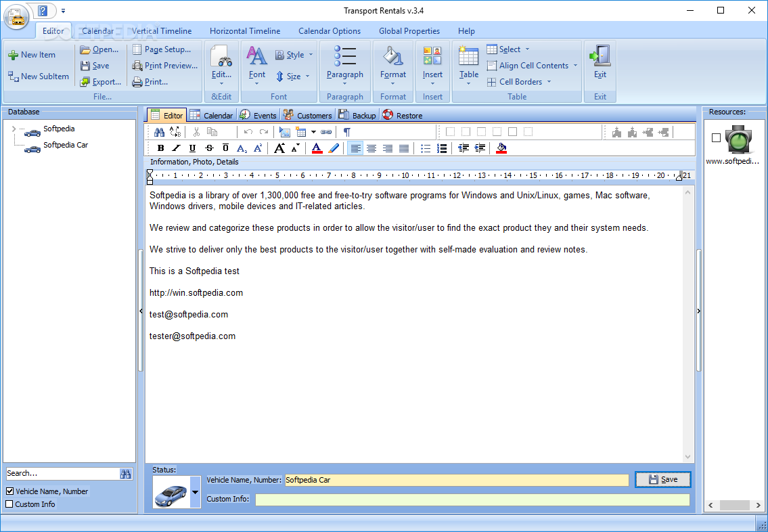Screen dimensions: 768x532
Task: Click Open... in the File group
Action: (99, 49)
